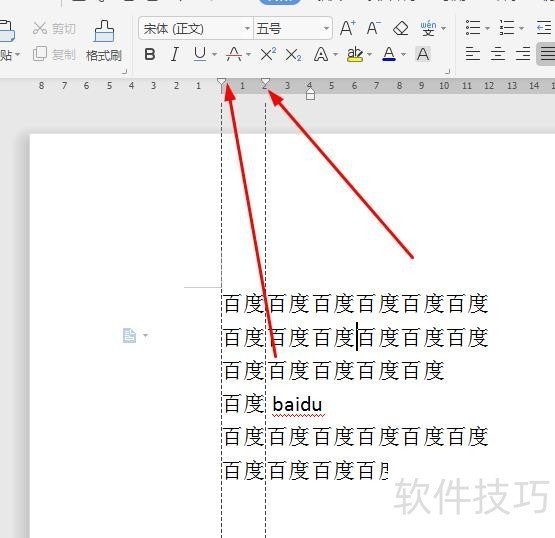Apply the font color swatch under A
Screen dimensions: 555x538
389,55
